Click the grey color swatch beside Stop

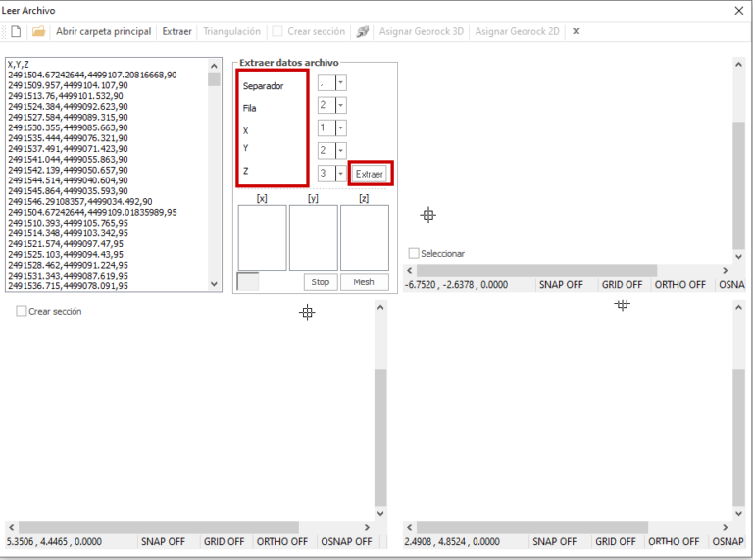coord(248,281)
